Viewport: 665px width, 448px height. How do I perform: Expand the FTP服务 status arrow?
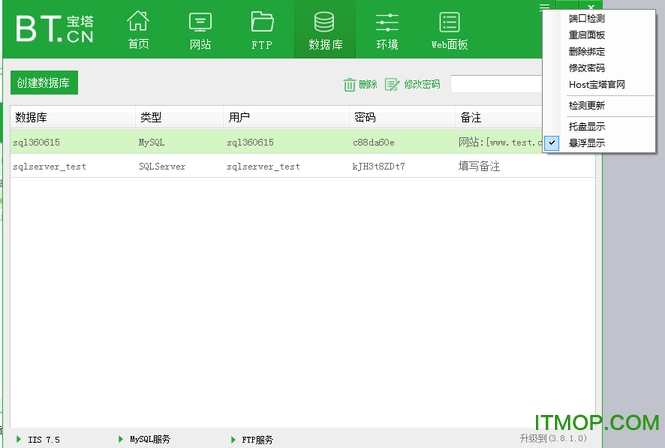point(233,439)
